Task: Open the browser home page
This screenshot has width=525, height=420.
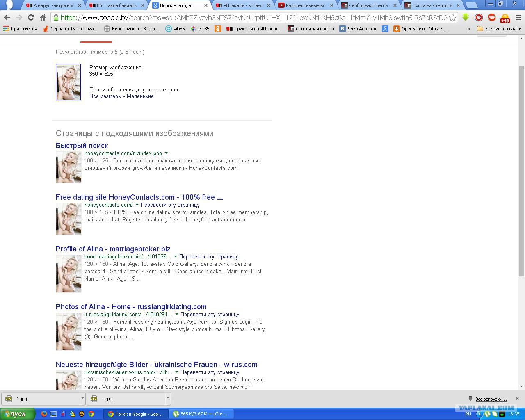Action: coord(43,18)
